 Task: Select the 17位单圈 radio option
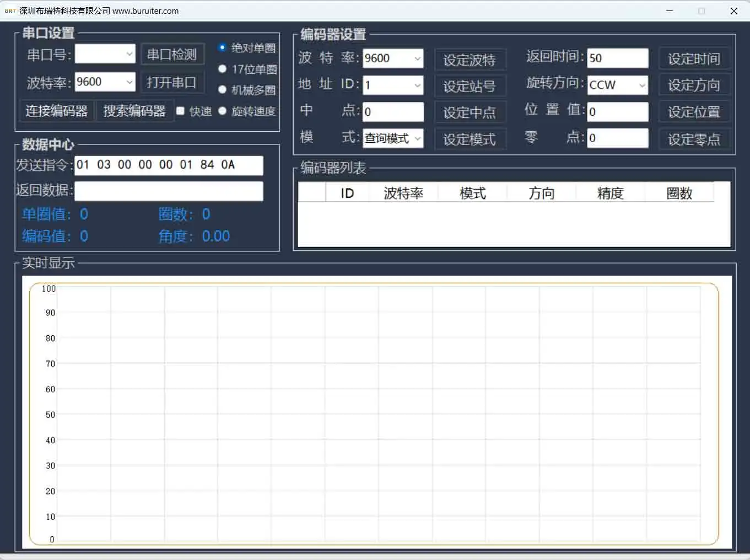[222, 69]
